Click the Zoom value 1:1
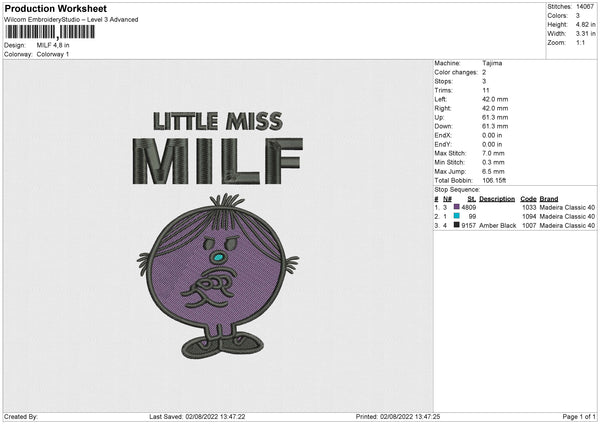The height and width of the screenshot is (424, 600). pos(580,43)
